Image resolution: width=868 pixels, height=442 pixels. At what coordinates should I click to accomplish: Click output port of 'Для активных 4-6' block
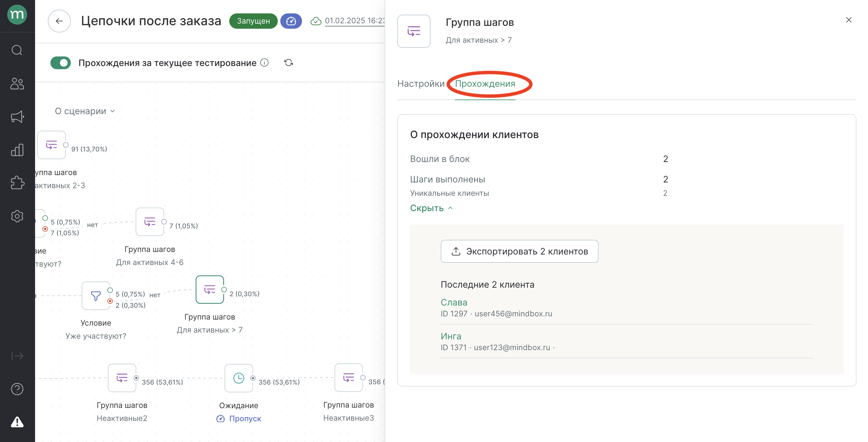click(164, 222)
